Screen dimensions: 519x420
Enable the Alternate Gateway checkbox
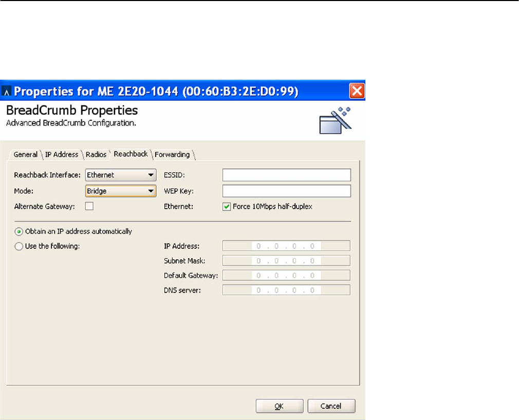click(89, 206)
